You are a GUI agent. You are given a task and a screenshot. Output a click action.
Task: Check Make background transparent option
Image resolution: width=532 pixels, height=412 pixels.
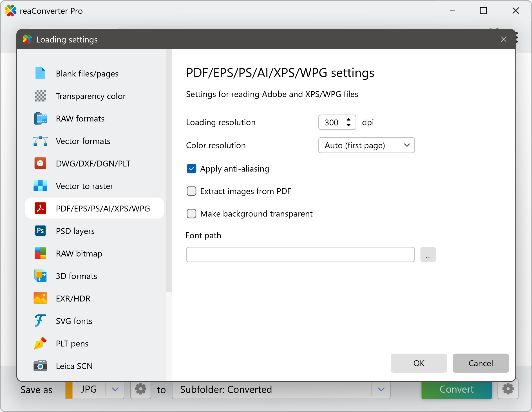point(191,214)
